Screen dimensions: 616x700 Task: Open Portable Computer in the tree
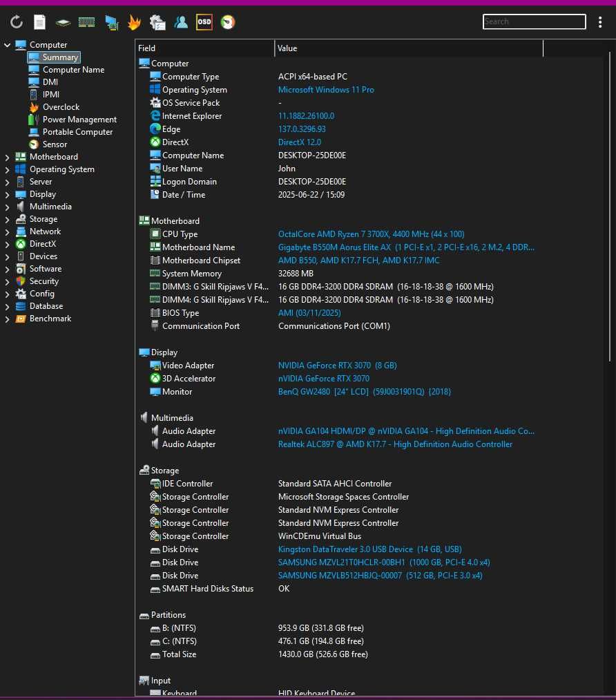point(70,132)
